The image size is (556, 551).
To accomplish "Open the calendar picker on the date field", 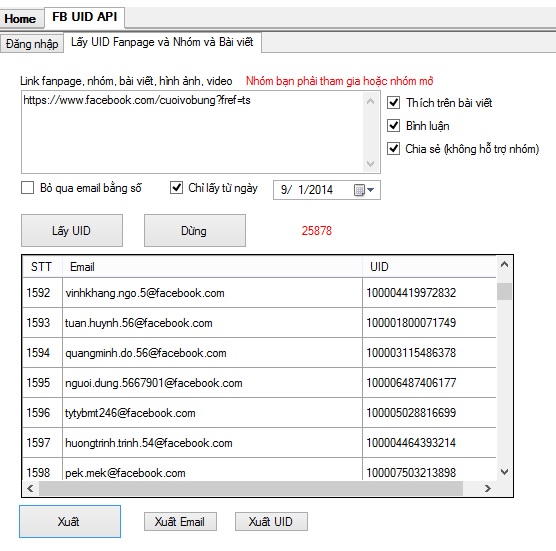I will point(364,190).
